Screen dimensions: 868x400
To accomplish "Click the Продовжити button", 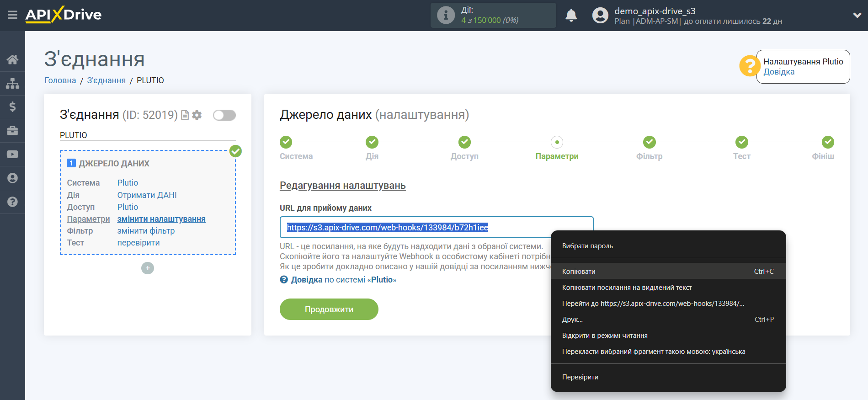I will 329,309.
